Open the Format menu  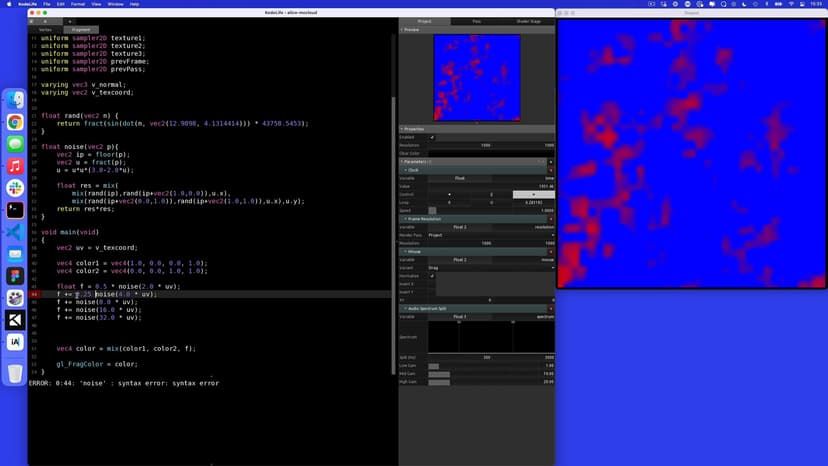[75, 4]
